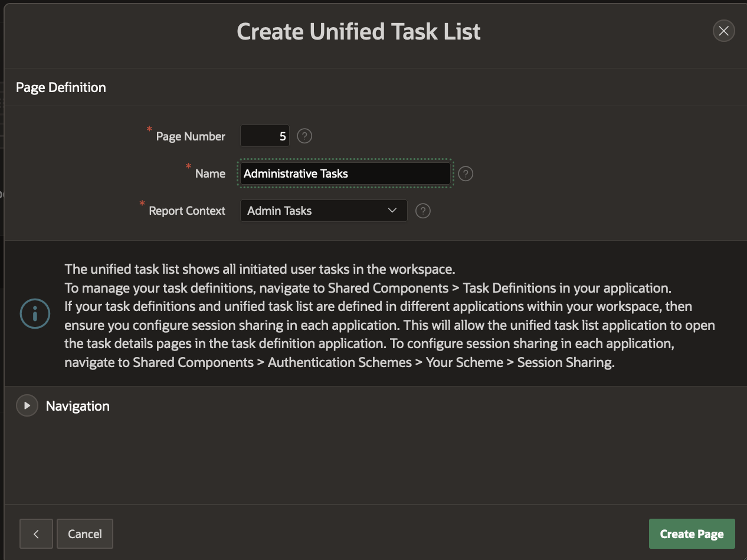The width and height of the screenshot is (747, 560).
Task: Click the Create Unified Task List title
Action: point(359,31)
